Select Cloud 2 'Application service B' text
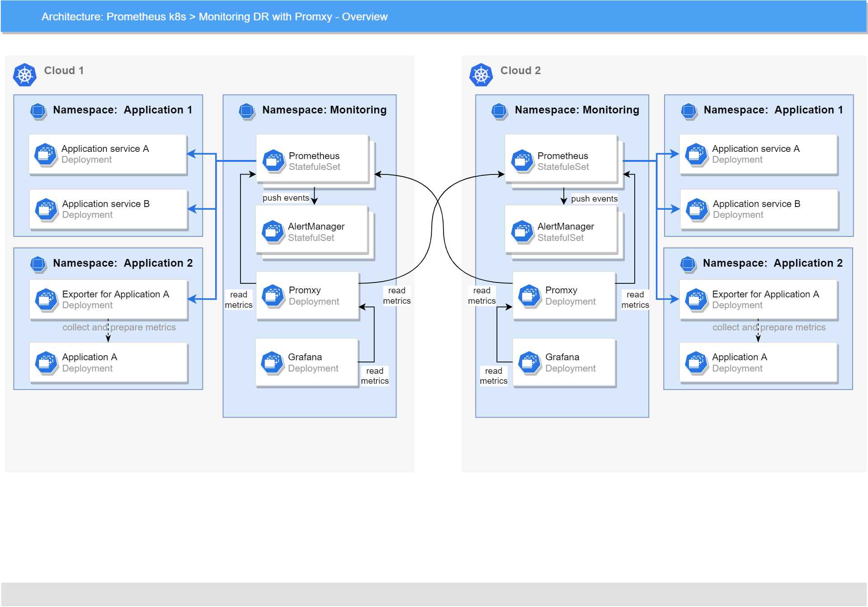Screen dimensions: 868x607 (x=757, y=204)
